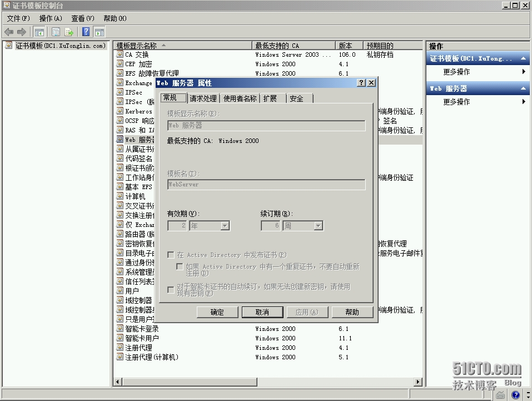Click the certificate icon of CEP 加密
The width and height of the screenshot is (532, 401).
pyautogui.click(x=120, y=64)
